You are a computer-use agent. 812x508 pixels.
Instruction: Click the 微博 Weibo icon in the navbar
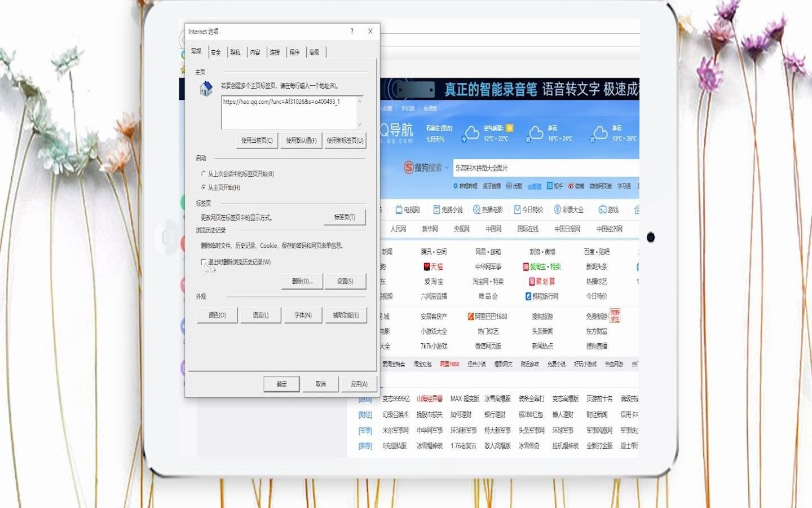click(571, 186)
